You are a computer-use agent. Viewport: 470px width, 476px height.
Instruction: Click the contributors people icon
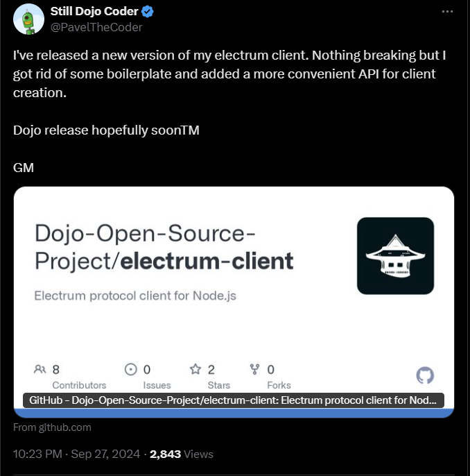click(40, 369)
